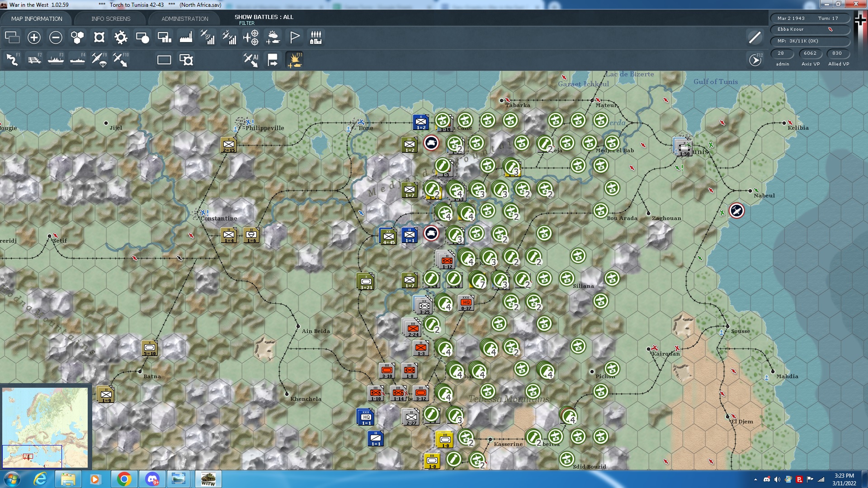The height and width of the screenshot is (488, 868).
Task: Select the F2 rail transport mode
Action: tap(35, 59)
